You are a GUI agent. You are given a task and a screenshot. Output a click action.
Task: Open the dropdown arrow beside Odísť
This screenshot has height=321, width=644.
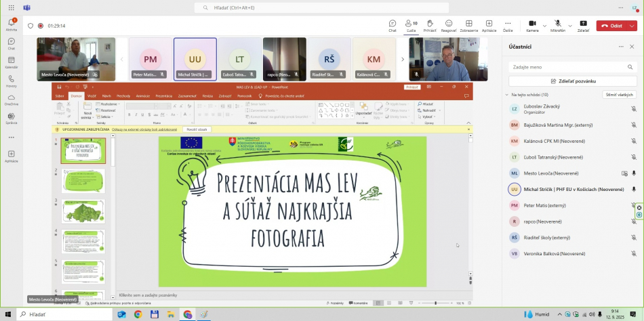[632, 26]
